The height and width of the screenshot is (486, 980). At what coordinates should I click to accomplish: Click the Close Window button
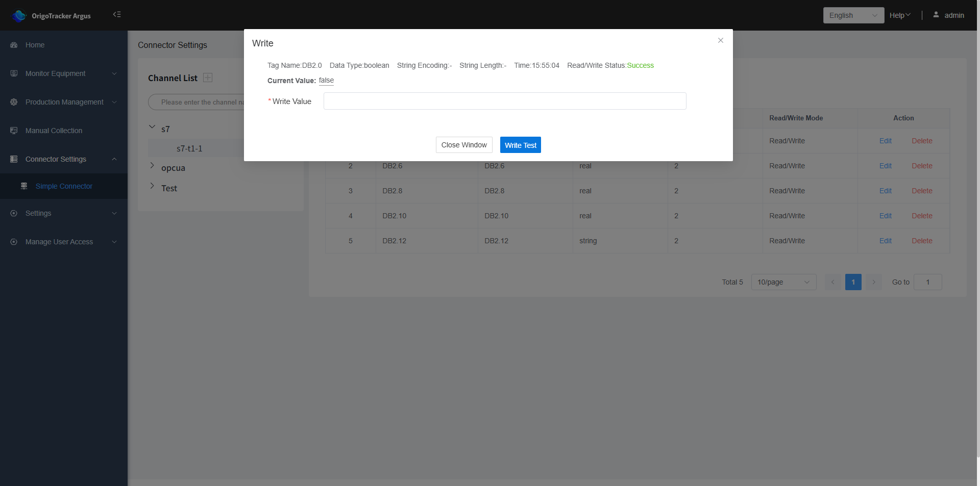coord(463,145)
